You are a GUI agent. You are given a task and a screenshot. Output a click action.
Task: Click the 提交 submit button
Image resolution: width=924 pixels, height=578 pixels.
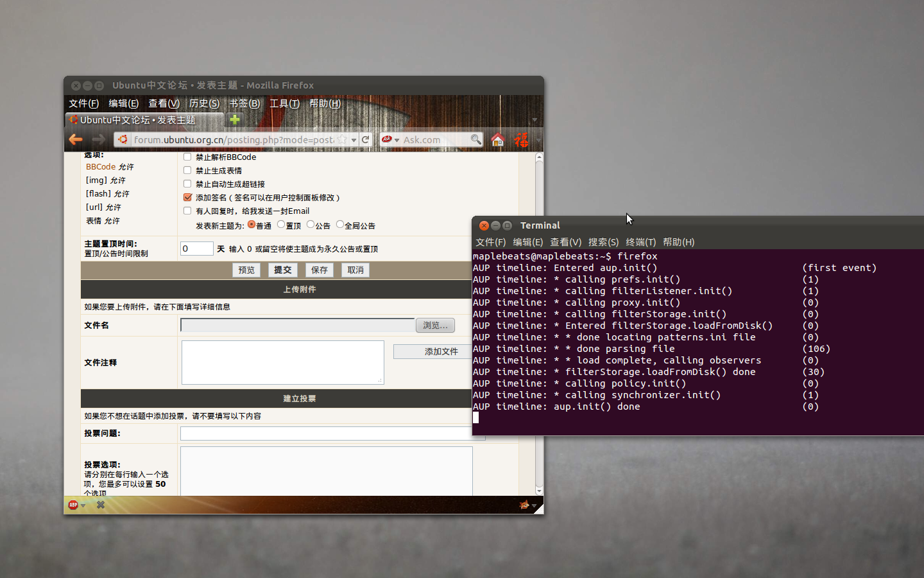(282, 270)
